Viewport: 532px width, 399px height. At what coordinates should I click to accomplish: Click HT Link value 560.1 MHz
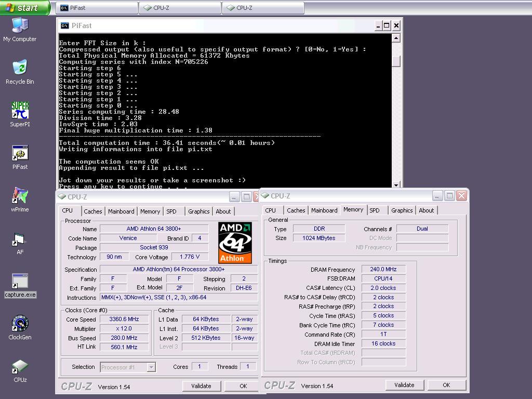click(x=124, y=348)
